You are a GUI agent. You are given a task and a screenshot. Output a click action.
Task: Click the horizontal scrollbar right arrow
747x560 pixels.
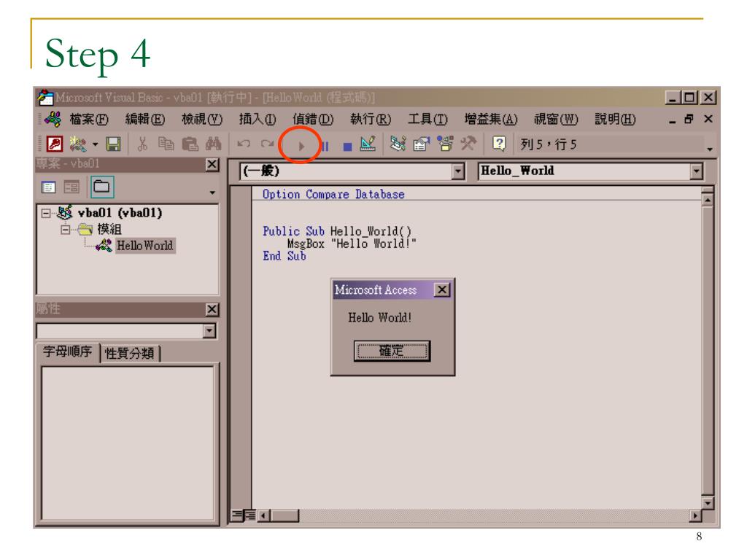point(695,516)
